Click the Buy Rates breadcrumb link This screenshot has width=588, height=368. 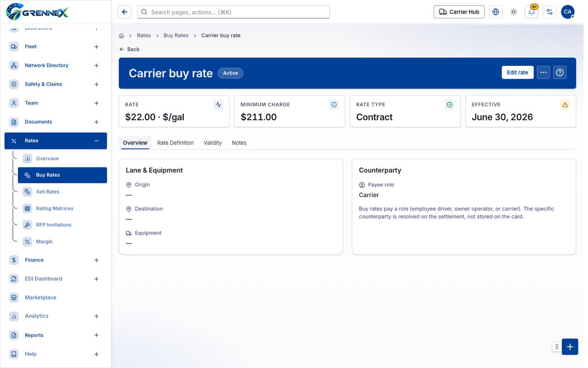tap(176, 35)
